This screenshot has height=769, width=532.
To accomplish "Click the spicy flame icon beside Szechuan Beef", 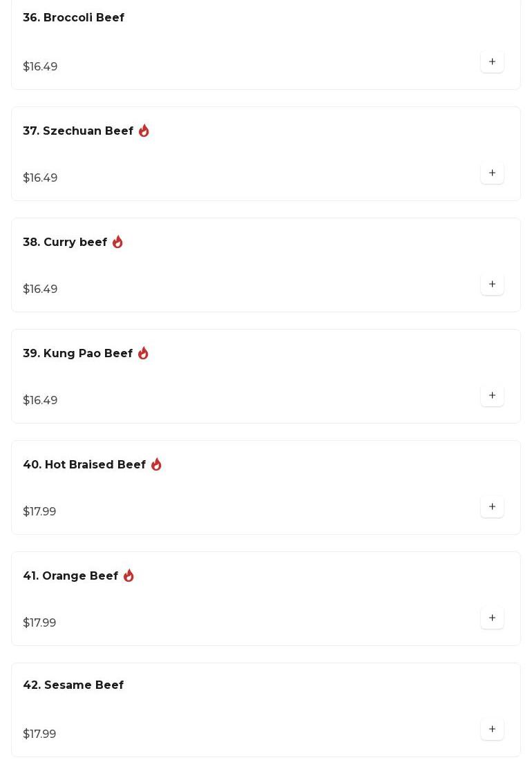I will pyautogui.click(x=144, y=131).
